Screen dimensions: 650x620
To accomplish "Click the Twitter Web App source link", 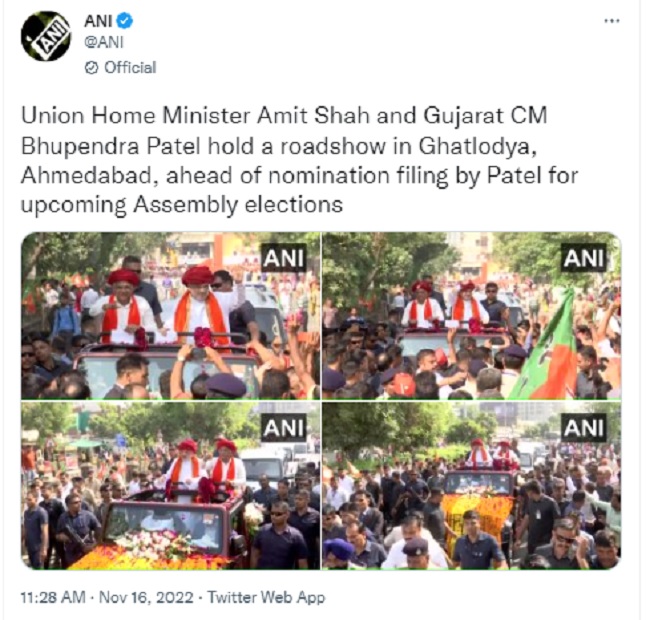I will click(266, 597).
